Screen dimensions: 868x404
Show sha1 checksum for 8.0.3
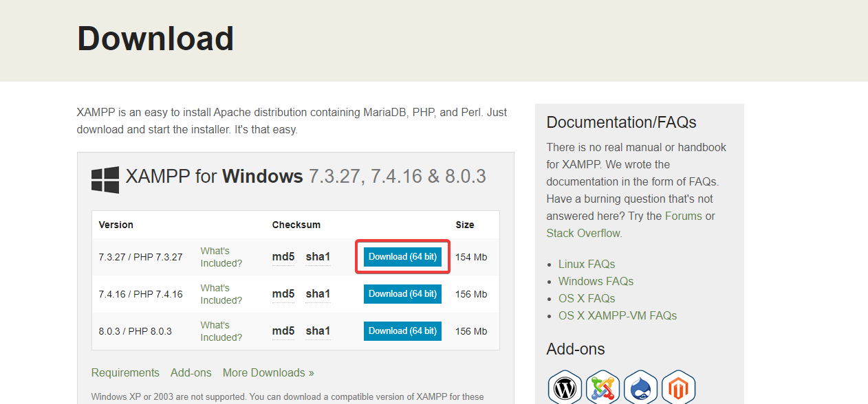pos(318,331)
